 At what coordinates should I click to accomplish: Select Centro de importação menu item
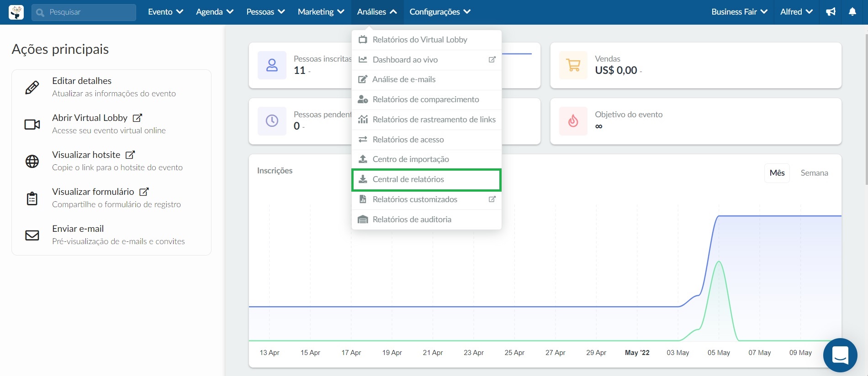(427, 159)
